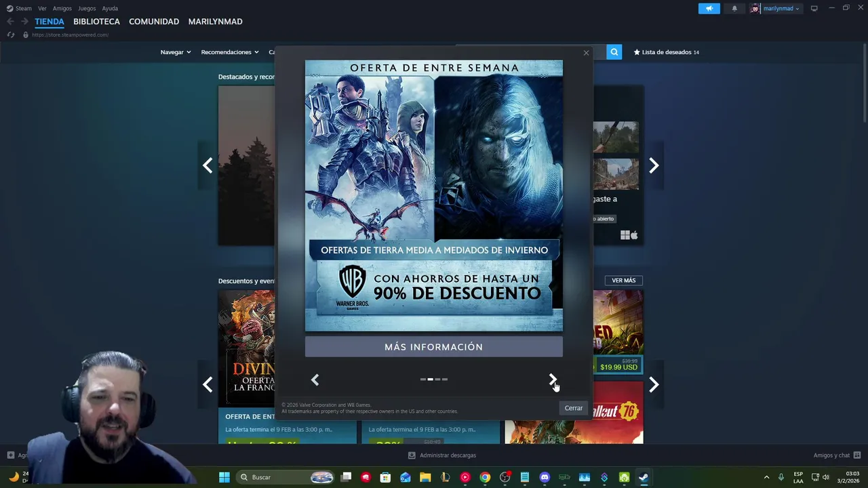Screen dimensions: 868x488
Task: Click the add game plus icon
Action: tap(10, 455)
